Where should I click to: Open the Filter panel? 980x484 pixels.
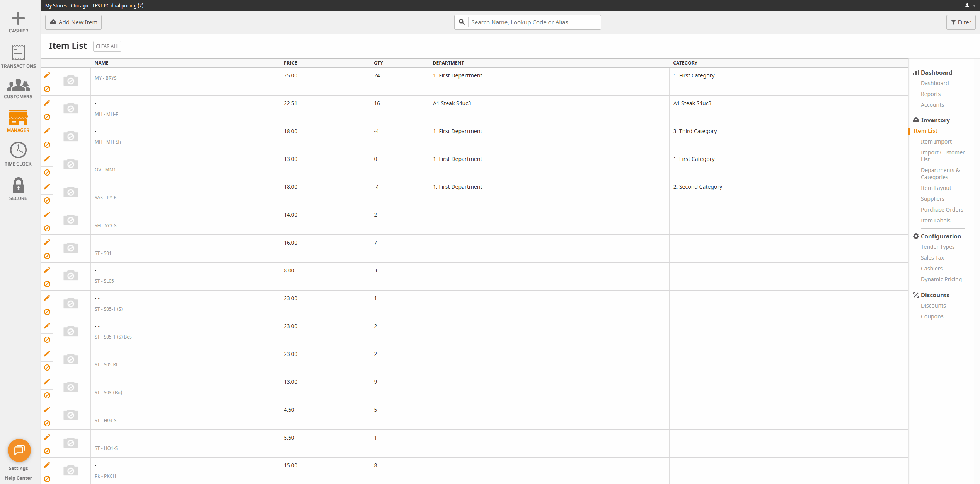pyautogui.click(x=961, y=22)
